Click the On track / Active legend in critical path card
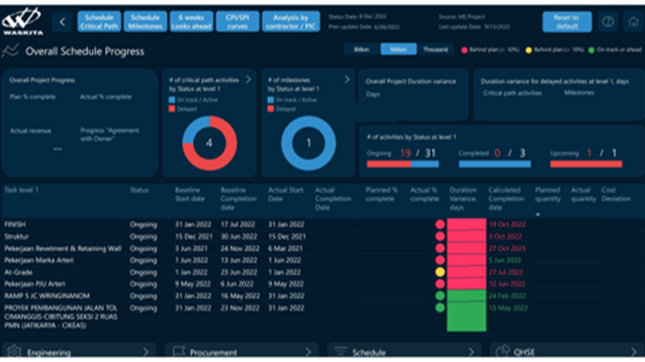 coord(193,100)
